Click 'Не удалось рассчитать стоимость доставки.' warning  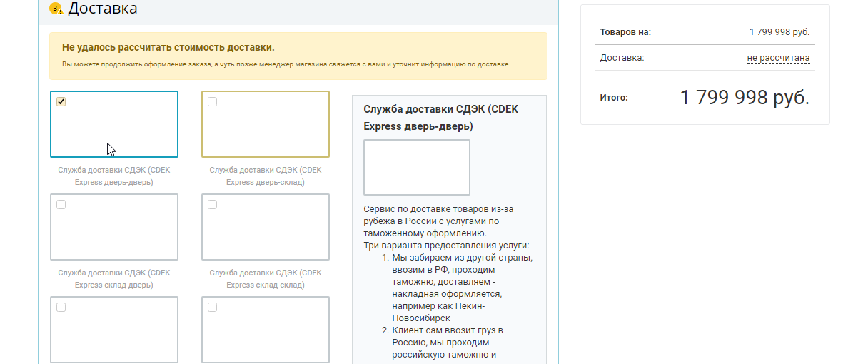point(168,48)
